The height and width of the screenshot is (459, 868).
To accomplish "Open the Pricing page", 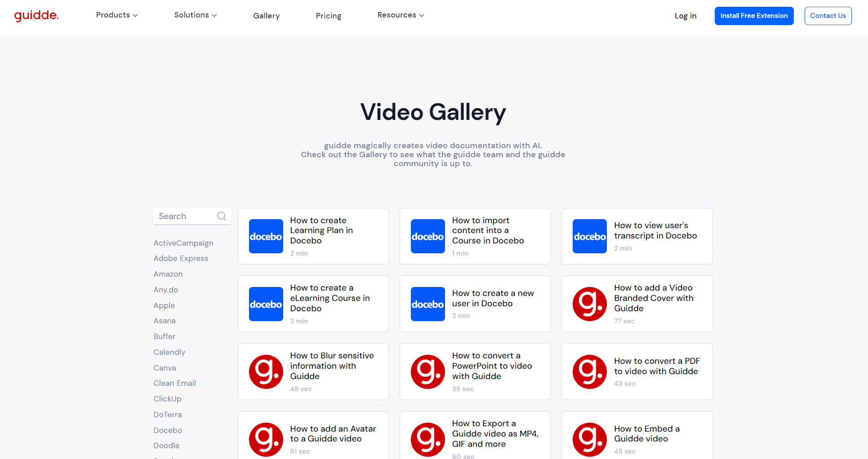I will [x=328, y=16].
